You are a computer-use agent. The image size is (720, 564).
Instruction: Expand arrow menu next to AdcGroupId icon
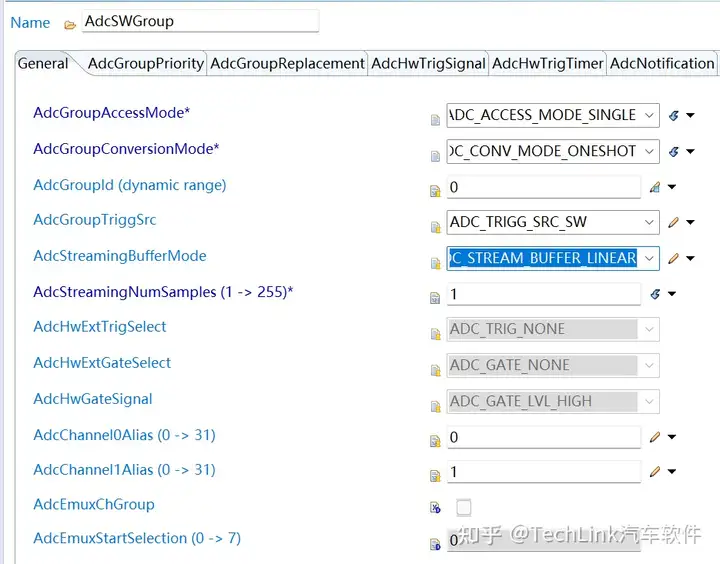pos(672,187)
